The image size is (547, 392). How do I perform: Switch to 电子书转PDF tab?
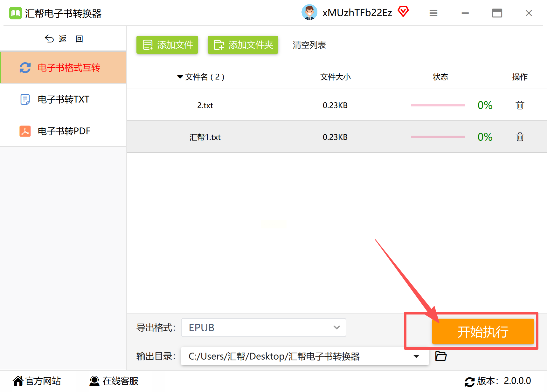[x=63, y=131]
